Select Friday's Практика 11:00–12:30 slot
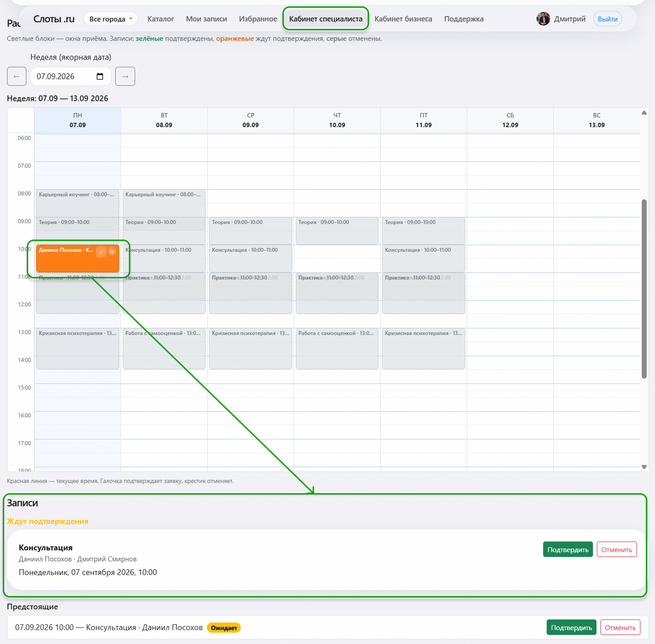This screenshot has width=655, height=644. (x=424, y=293)
